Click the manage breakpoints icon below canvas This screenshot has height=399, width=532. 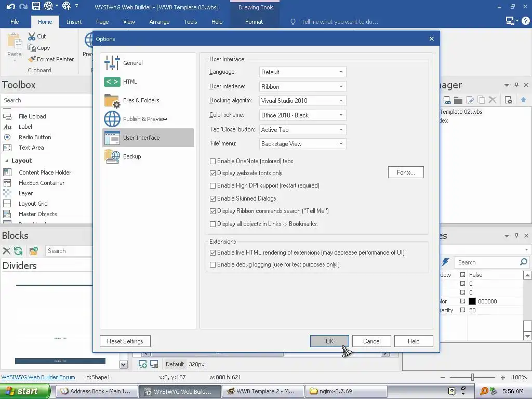(154, 364)
